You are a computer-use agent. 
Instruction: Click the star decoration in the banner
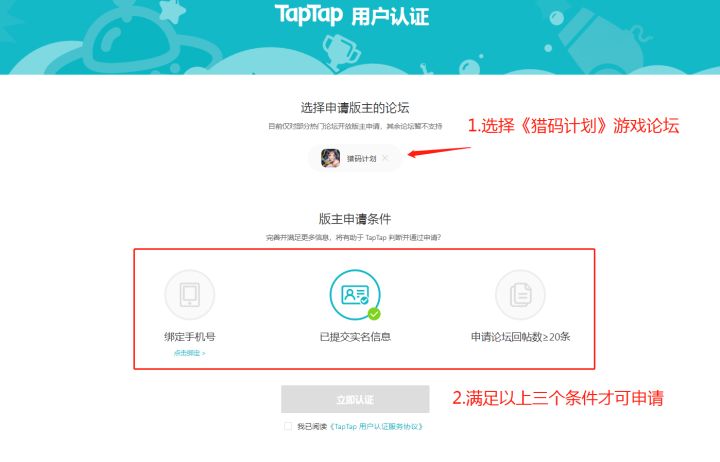coord(171,12)
